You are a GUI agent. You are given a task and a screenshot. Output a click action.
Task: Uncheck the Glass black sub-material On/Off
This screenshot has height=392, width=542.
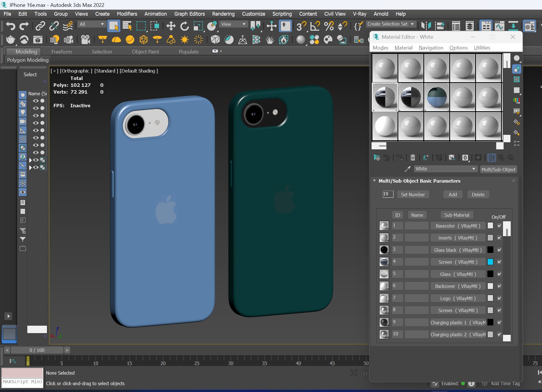(x=499, y=250)
